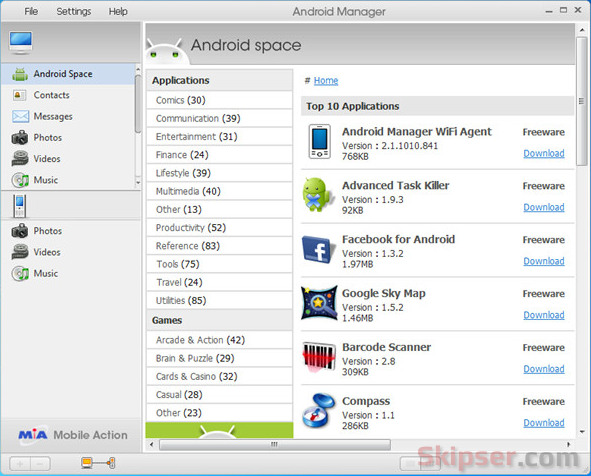
Task: Click the main vertical scrollbar down arrow
Action: pyautogui.click(x=582, y=432)
